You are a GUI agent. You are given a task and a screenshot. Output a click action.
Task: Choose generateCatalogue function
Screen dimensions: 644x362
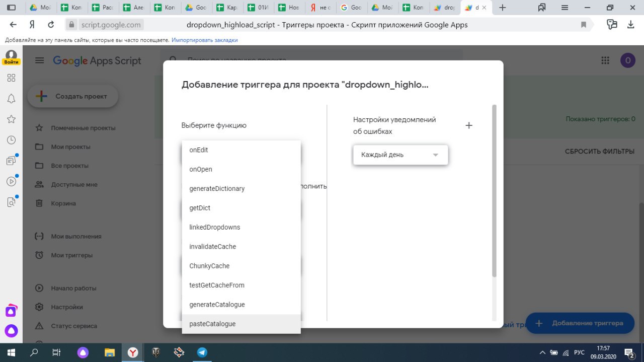[x=241, y=305]
